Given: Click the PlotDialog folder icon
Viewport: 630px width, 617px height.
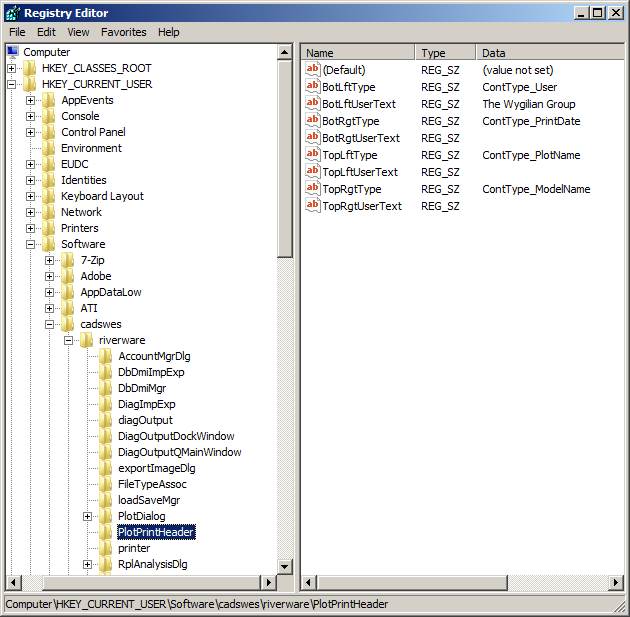Looking at the screenshot, I should [105, 516].
